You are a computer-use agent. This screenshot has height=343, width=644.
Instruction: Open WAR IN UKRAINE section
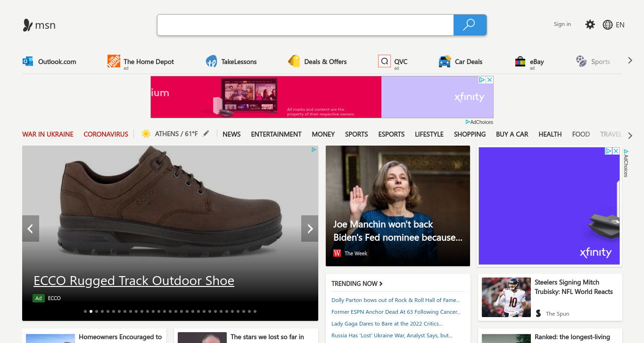coord(48,134)
